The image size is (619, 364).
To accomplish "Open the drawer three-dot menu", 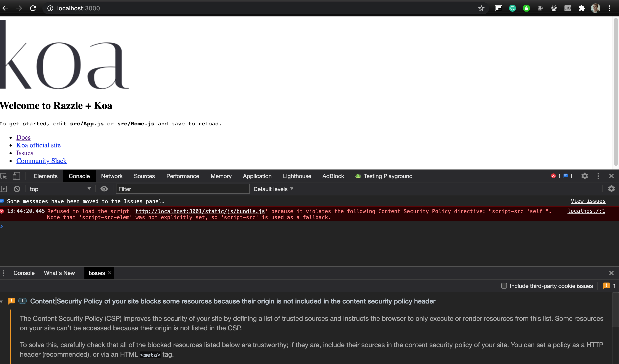I will (x=3, y=273).
